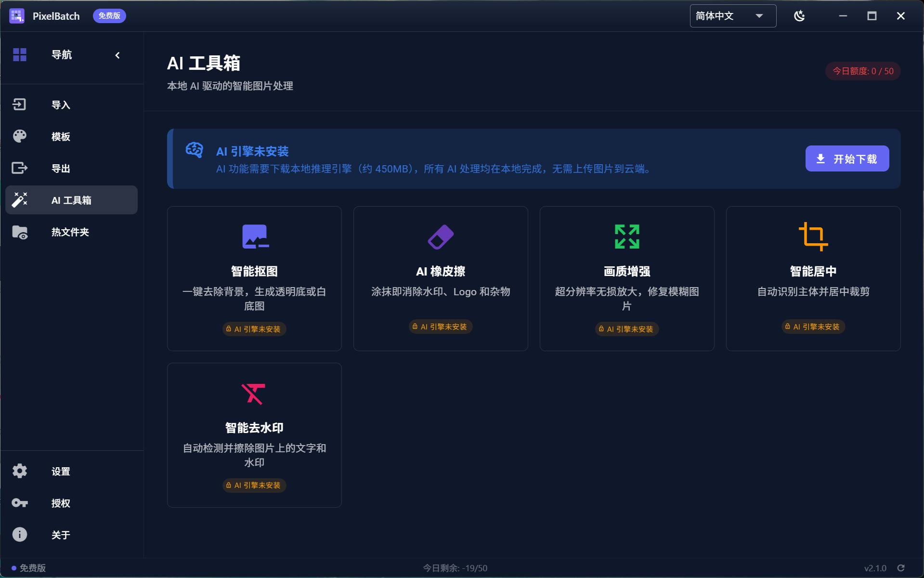Click the download arrow icon in 开始下载

pyautogui.click(x=820, y=158)
